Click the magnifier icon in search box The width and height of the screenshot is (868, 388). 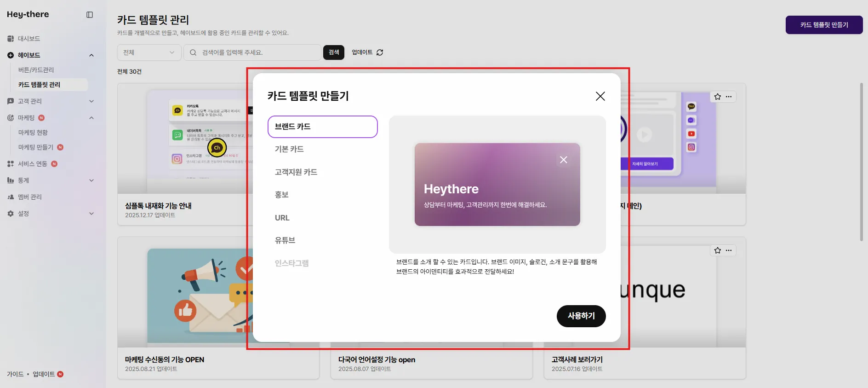click(193, 52)
